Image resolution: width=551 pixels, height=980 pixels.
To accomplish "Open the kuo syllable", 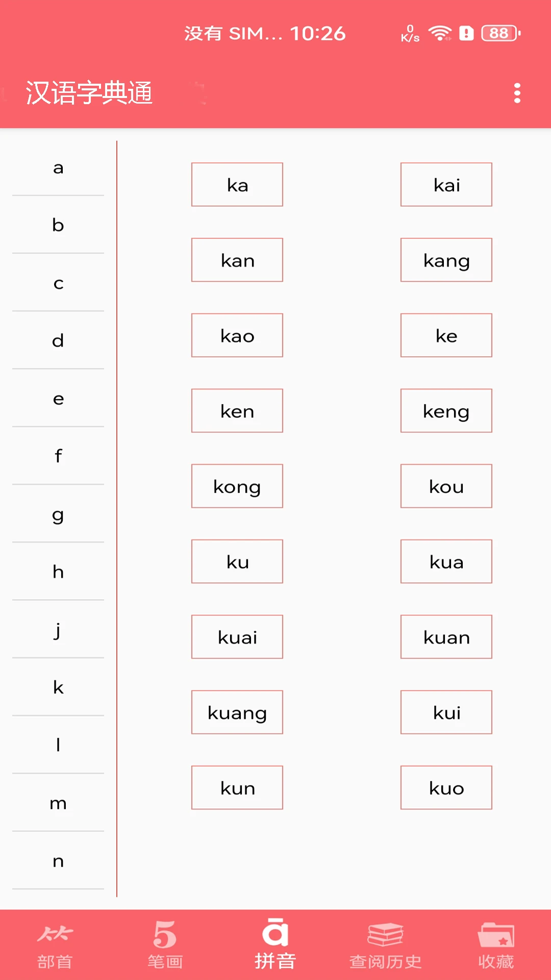I will pyautogui.click(x=446, y=788).
